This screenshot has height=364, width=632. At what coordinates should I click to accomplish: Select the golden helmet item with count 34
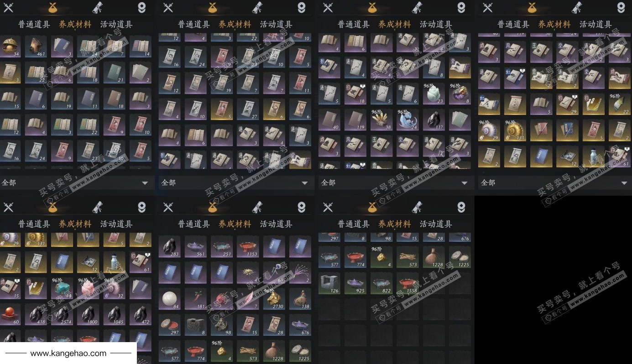point(10,47)
